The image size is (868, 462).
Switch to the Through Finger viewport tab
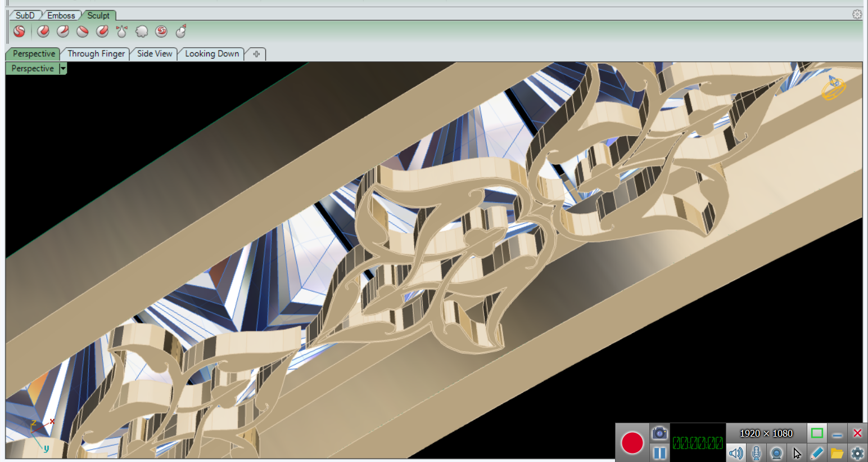pyautogui.click(x=96, y=54)
